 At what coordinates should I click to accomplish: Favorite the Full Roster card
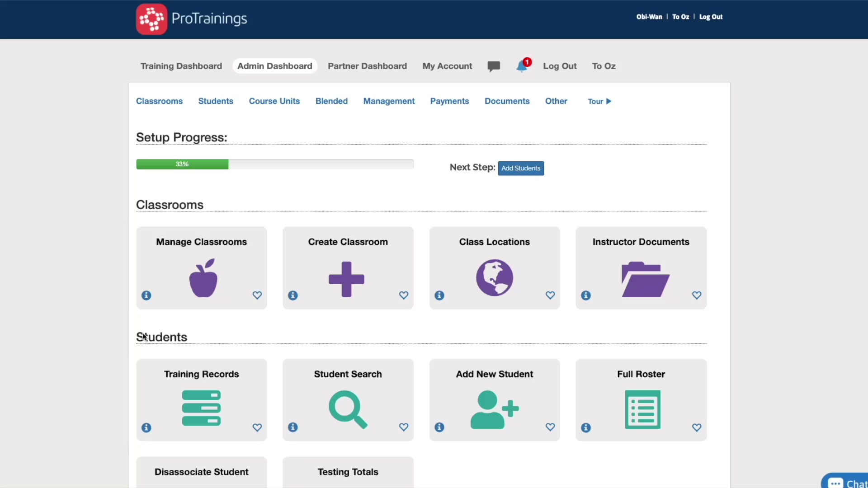tap(697, 427)
